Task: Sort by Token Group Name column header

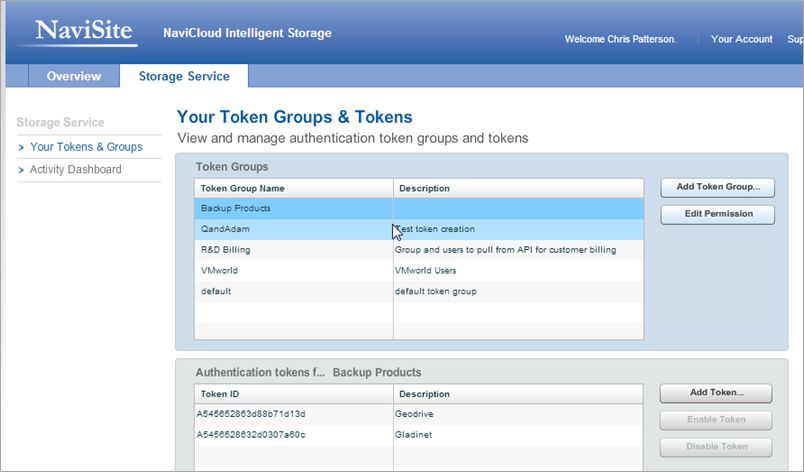Action: 243,188
